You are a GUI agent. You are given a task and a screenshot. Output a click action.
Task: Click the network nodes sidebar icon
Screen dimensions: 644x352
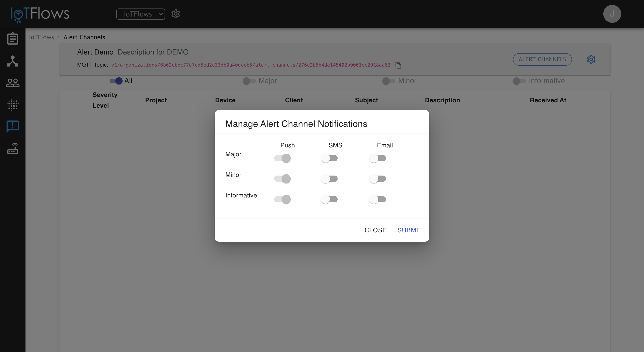pos(13,61)
